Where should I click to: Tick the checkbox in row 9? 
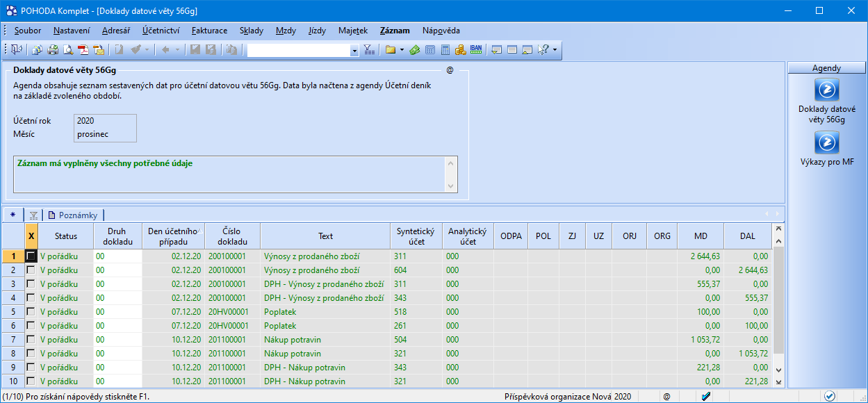pyautogui.click(x=31, y=368)
